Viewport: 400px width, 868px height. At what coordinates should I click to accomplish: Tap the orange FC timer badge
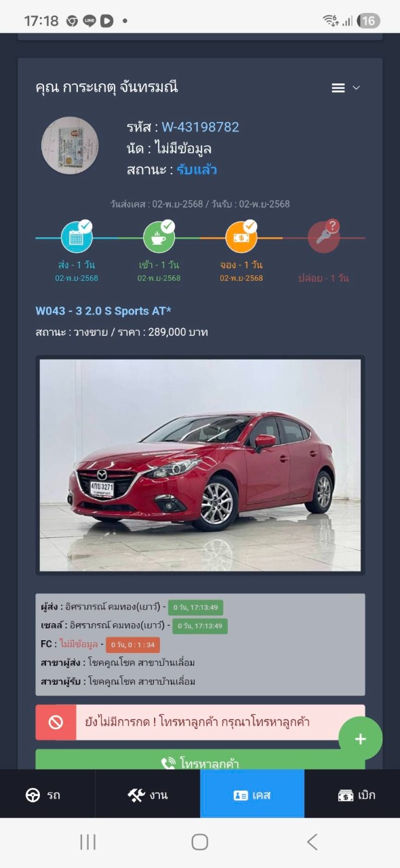pos(133,645)
